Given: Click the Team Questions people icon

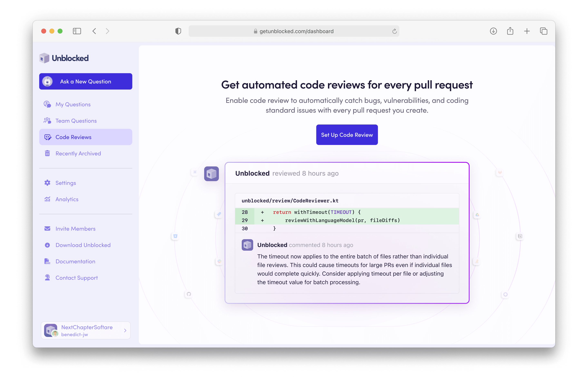Looking at the screenshot, I should 47,120.
